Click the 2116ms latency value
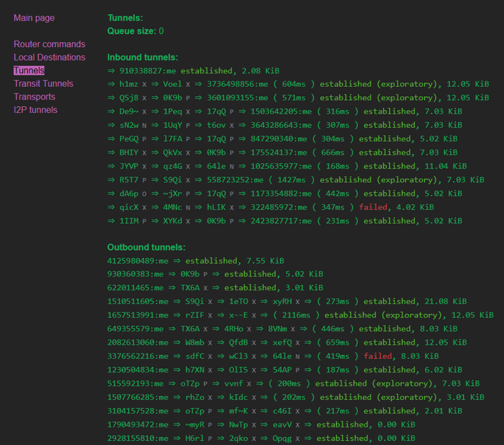 (x=296, y=315)
